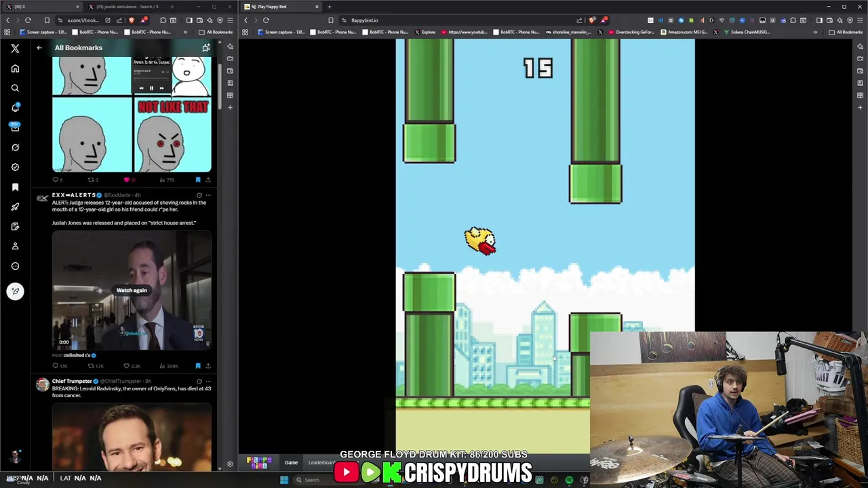
Task: Open the sidebar settings gear in the X window
Action: click(x=230, y=464)
